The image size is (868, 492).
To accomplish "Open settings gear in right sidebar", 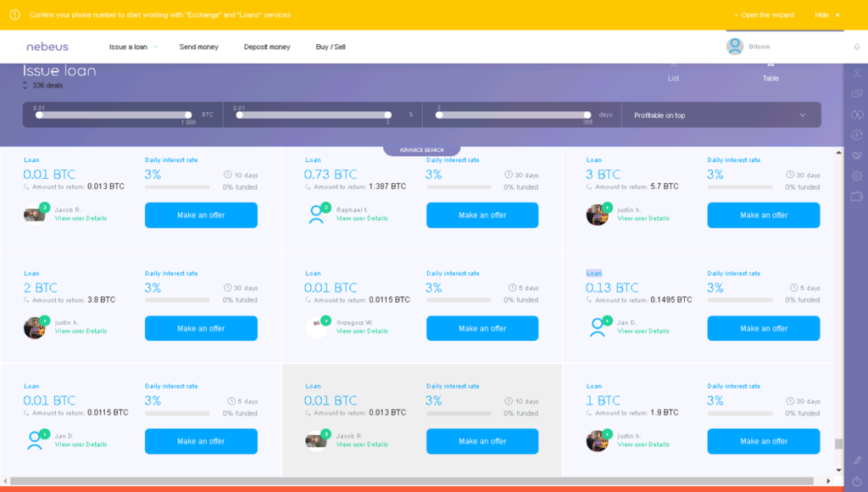I will (x=856, y=176).
